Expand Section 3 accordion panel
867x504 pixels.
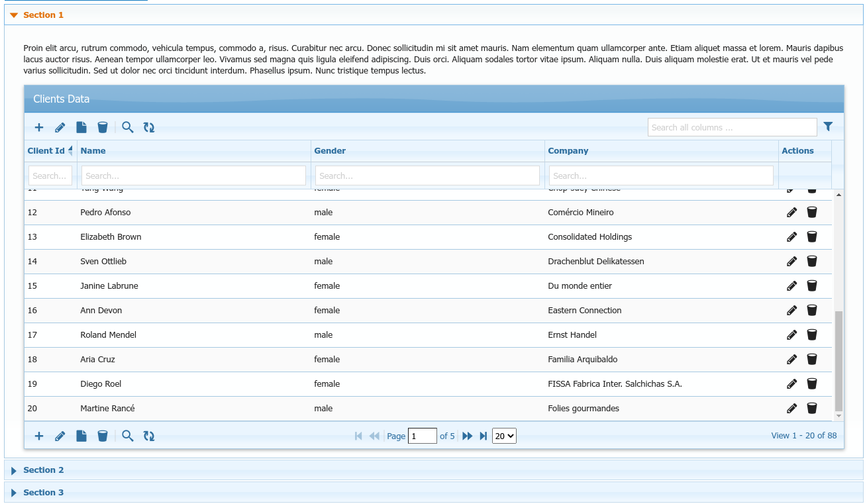(44, 493)
